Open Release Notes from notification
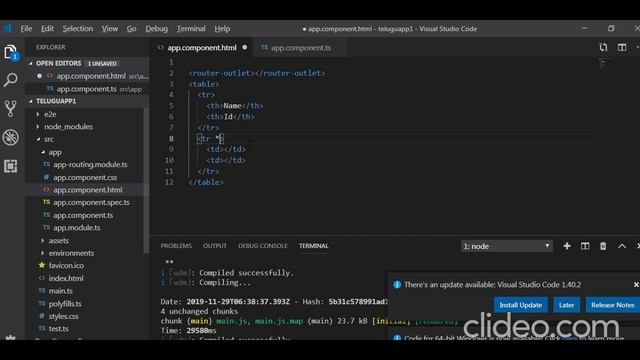 (x=613, y=305)
